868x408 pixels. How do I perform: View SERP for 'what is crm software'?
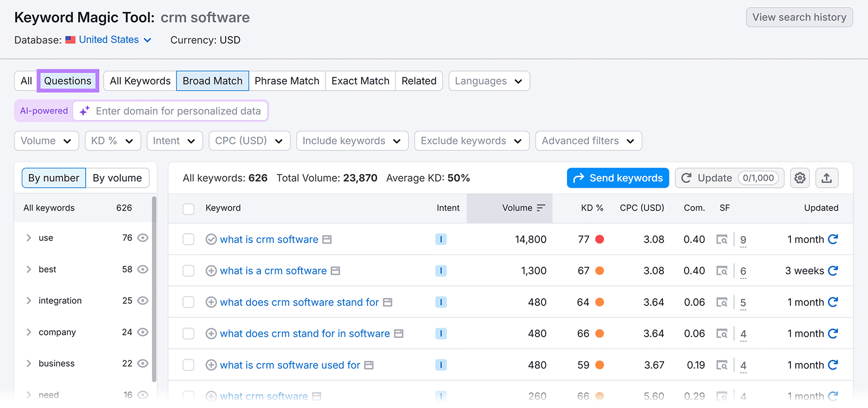coord(722,239)
